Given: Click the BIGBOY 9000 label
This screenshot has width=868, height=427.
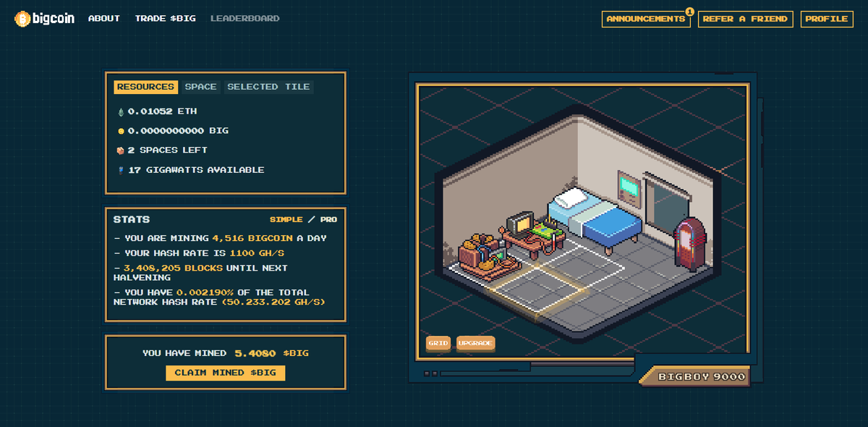Looking at the screenshot, I should tap(702, 376).
